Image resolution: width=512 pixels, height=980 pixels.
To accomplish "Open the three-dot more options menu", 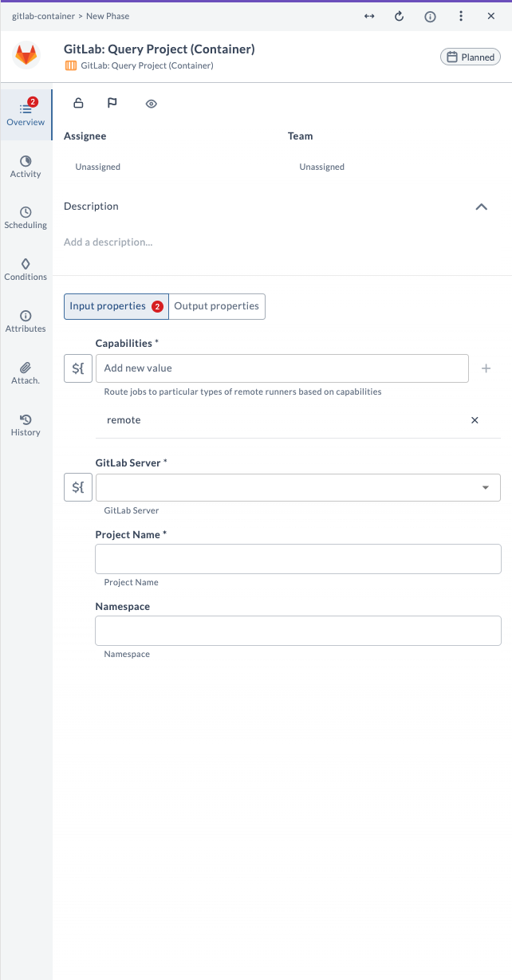I will 461,16.
